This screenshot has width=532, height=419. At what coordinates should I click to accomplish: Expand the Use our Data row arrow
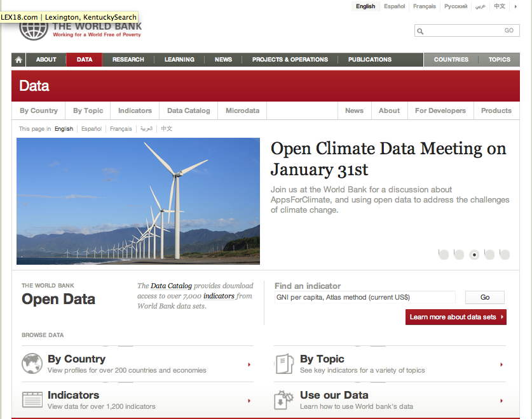pyautogui.click(x=501, y=401)
